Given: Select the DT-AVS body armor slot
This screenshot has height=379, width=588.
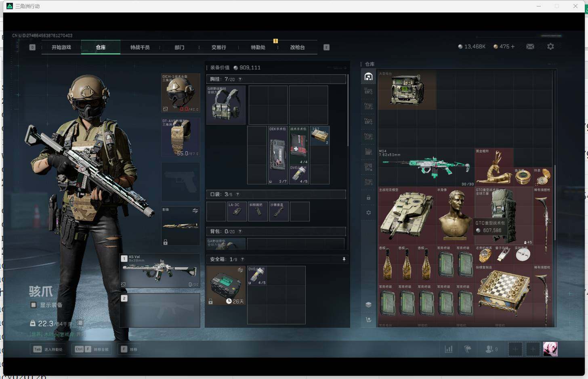Looking at the screenshot, I should [x=181, y=137].
